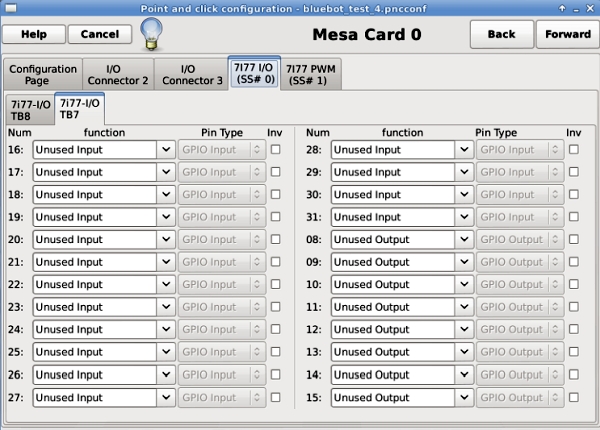Enable invert for output pin 08
The width and height of the screenshot is (600, 430).
point(574,239)
